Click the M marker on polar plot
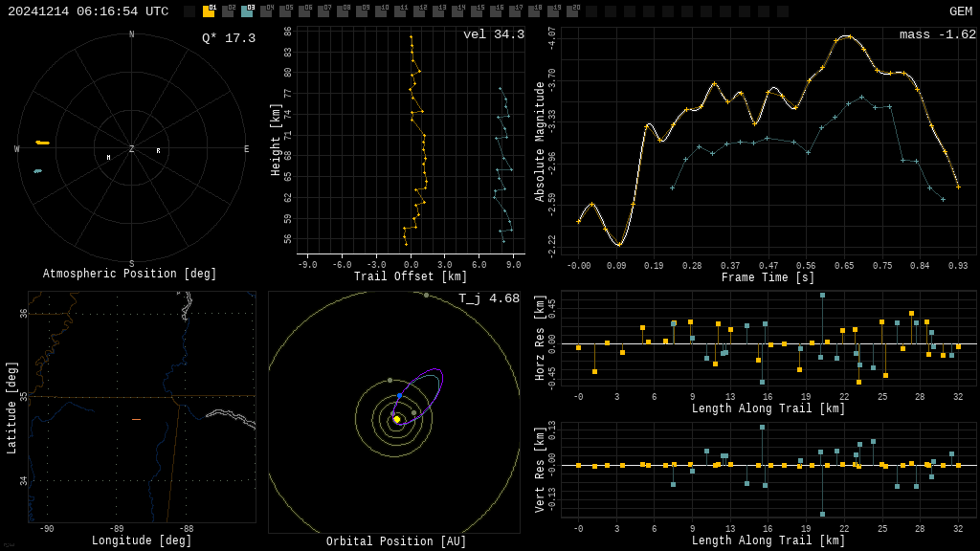 [x=108, y=158]
